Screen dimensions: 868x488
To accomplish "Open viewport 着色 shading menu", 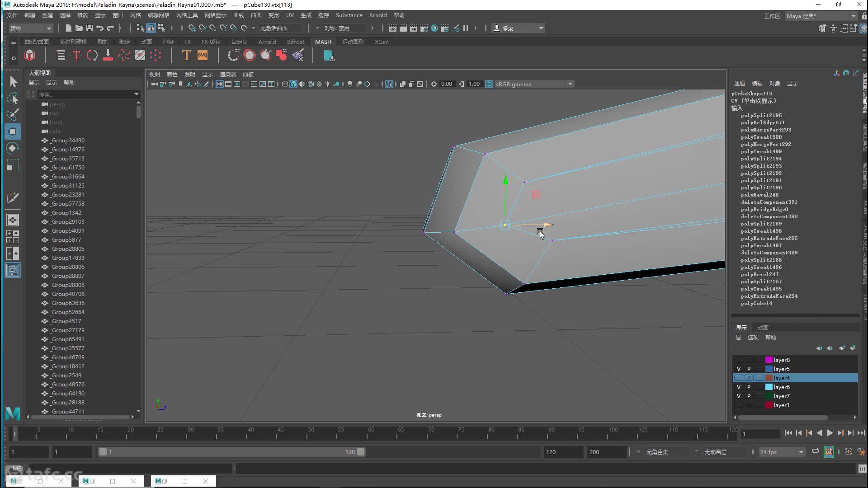I will point(172,74).
